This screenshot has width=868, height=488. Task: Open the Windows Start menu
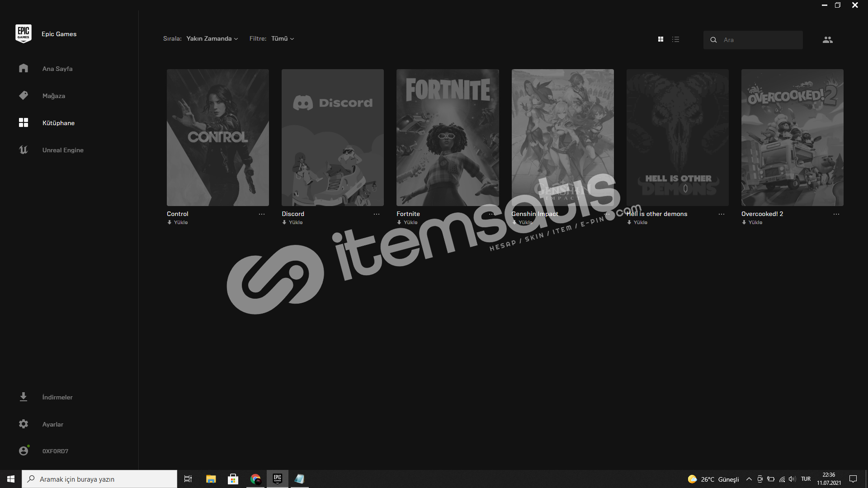[11, 479]
